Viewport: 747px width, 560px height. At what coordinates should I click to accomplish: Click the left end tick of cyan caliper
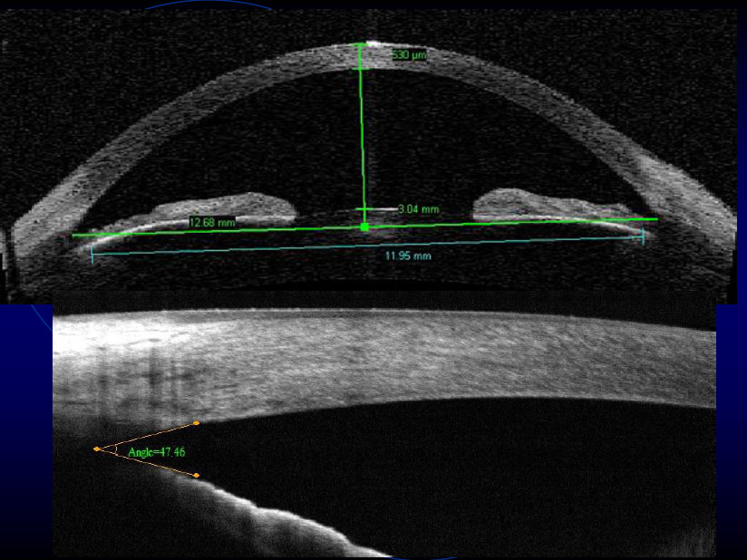click(92, 255)
